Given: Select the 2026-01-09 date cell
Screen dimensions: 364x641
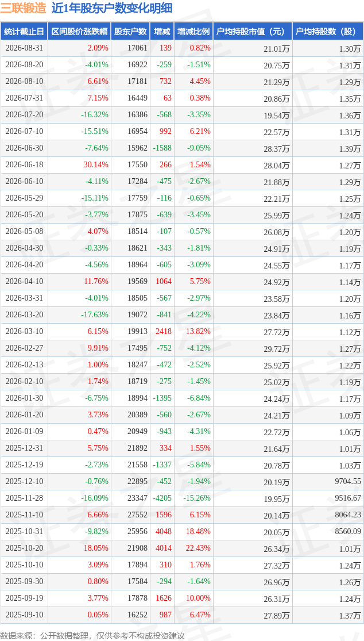Looking at the screenshot, I should (24, 432).
